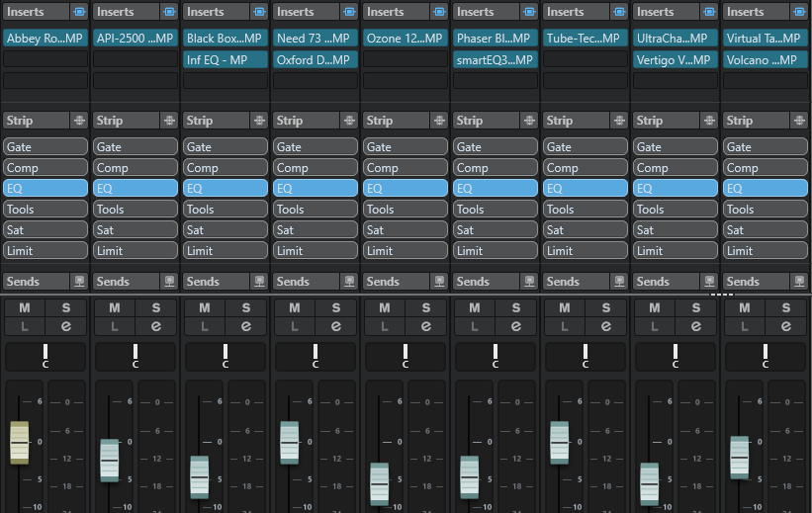Screen dimensions: 812x513
Task: Mute the Need 73 channel
Action: (295, 308)
